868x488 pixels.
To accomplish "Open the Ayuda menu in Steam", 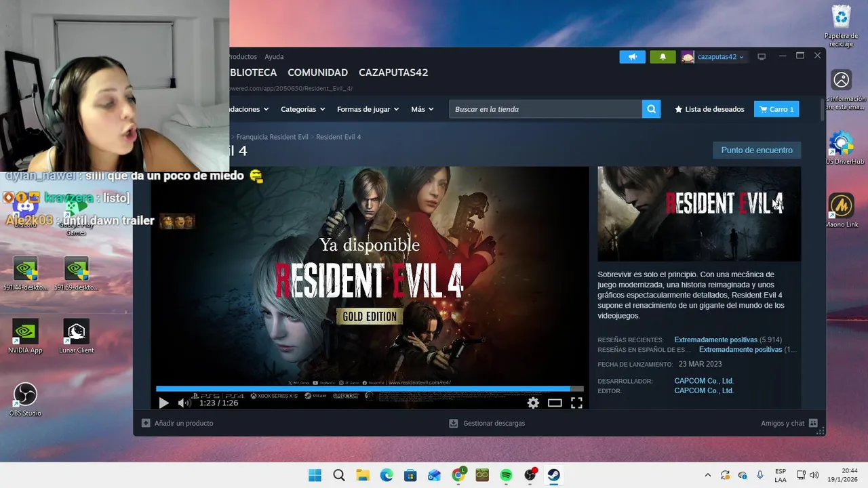I will tap(274, 57).
